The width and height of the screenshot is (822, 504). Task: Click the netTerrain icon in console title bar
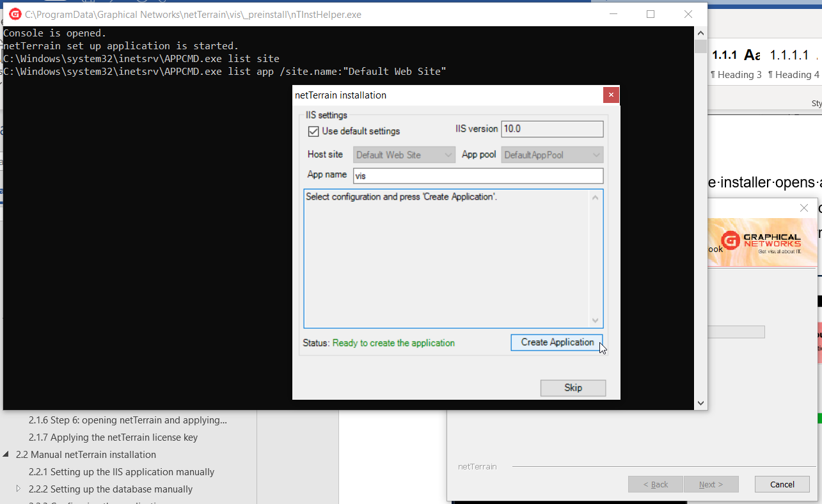tap(15, 14)
